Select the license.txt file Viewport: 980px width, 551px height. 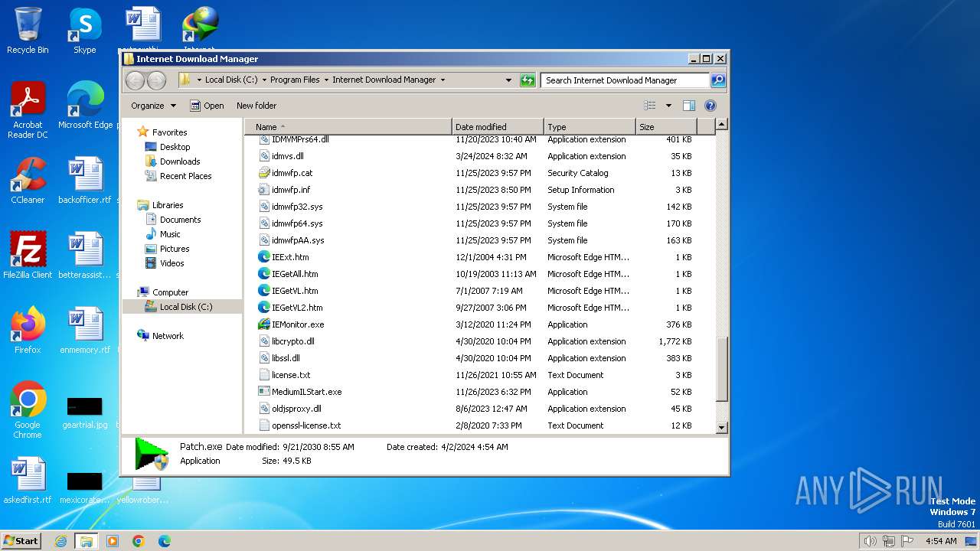291,375
